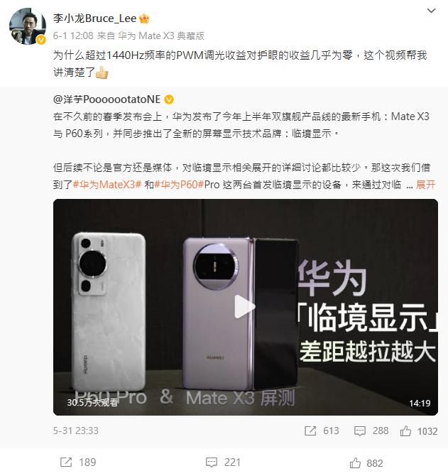
Task: Open 李小龙Bruce_Lee's profile avatar
Action: (x=28, y=26)
